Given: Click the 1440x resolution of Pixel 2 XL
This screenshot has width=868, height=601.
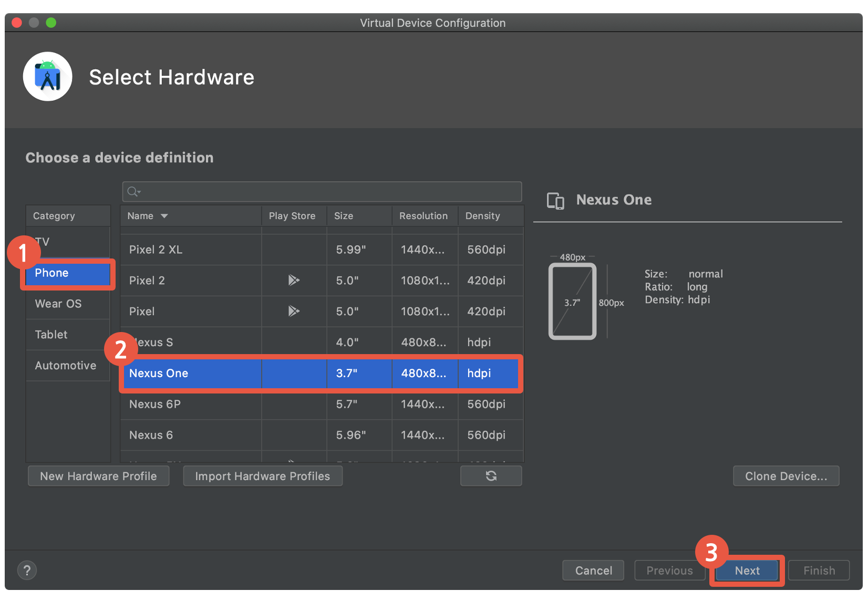Looking at the screenshot, I should click(423, 250).
